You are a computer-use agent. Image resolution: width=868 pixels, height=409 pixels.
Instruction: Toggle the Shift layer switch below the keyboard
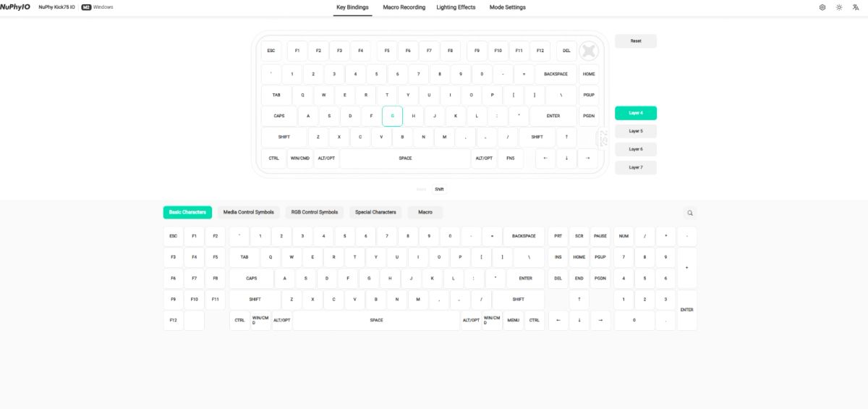(439, 189)
